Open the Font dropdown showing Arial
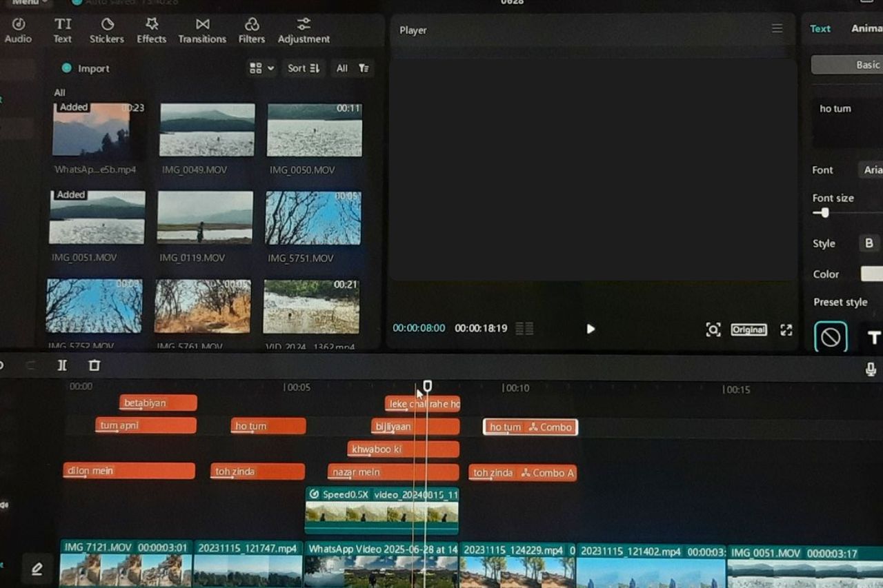 tap(871, 170)
